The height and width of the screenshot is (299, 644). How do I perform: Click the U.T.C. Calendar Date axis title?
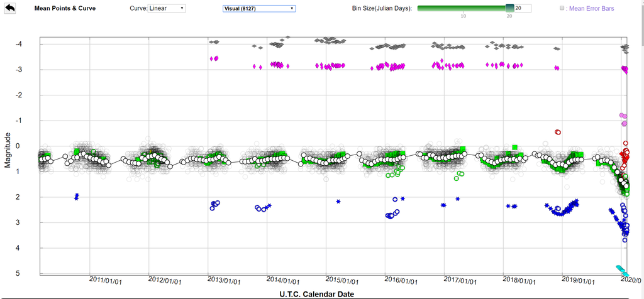tap(317, 294)
